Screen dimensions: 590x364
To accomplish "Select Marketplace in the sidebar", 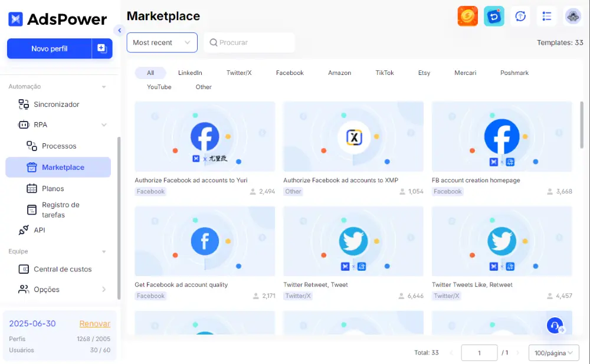I will (58, 167).
